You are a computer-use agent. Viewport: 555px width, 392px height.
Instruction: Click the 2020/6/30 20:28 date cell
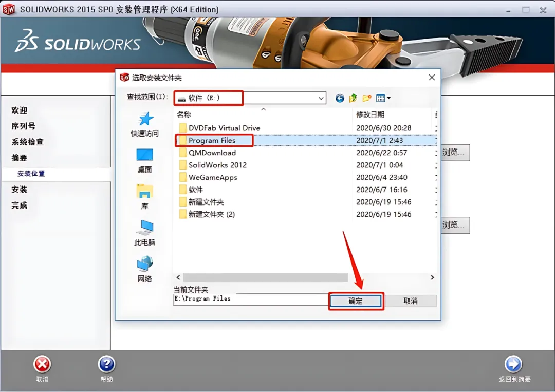point(384,128)
